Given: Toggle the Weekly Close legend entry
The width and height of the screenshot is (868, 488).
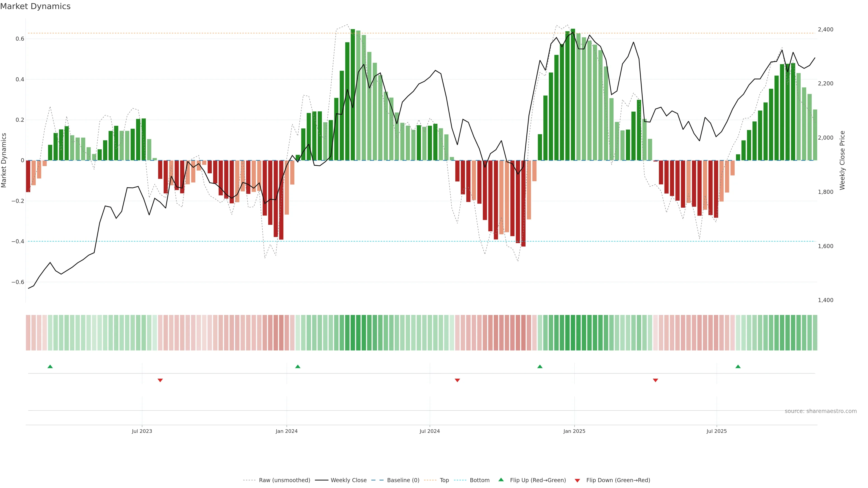Looking at the screenshot, I should 348,480.
